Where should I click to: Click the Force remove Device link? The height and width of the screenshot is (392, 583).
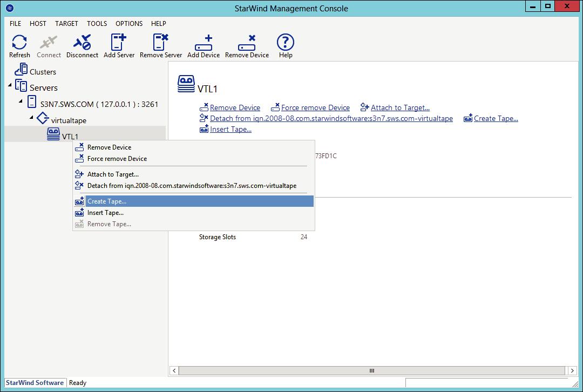tap(315, 107)
